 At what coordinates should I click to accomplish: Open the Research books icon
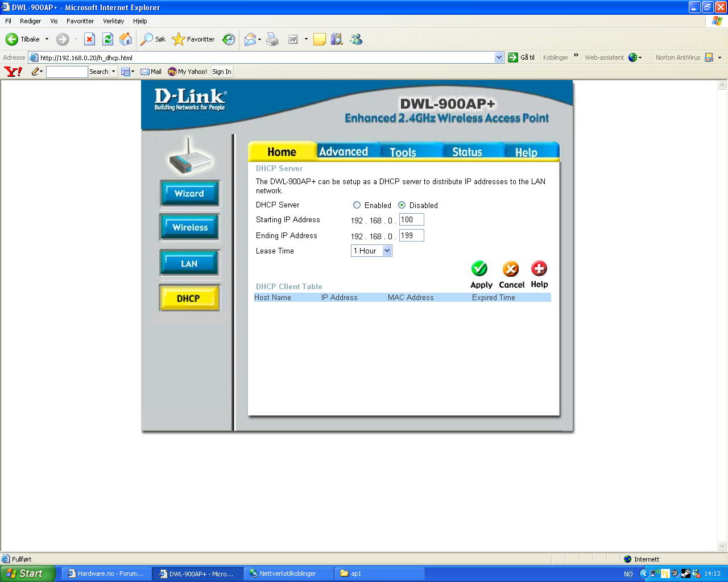coord(337,39)
